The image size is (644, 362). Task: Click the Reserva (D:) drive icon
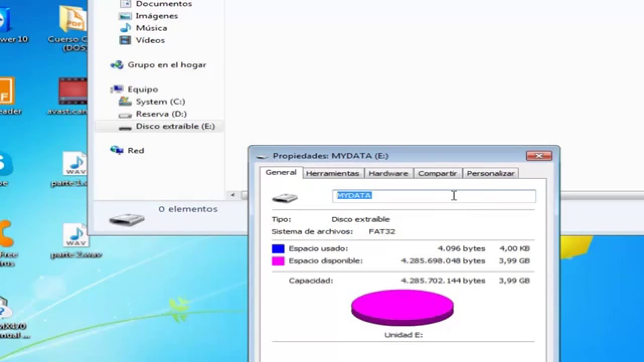coord(125,114)
